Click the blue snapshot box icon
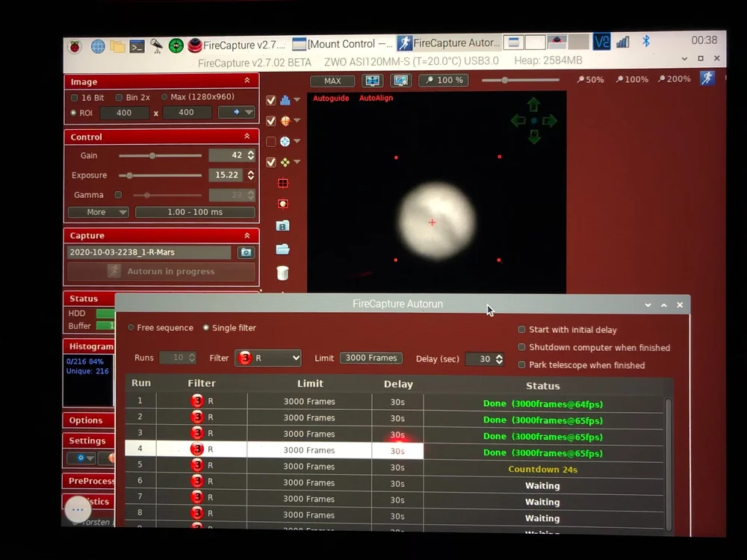 click(x=283, y=225)
